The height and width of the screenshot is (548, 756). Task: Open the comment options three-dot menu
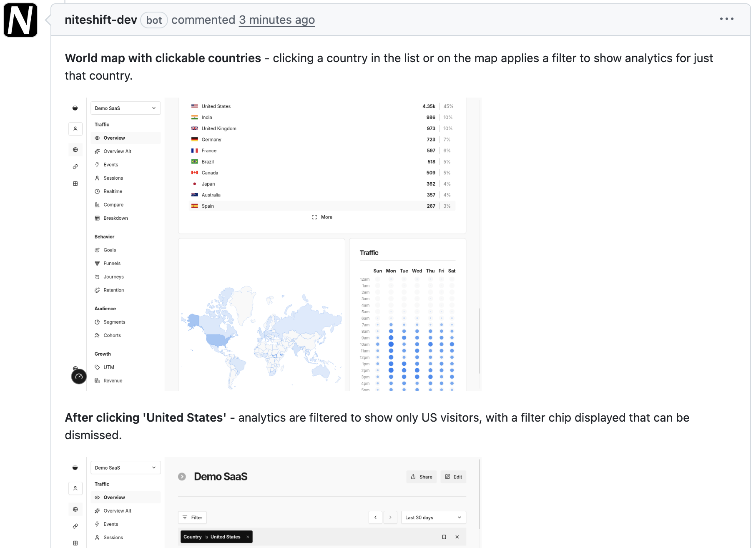(x=726, y=19)
